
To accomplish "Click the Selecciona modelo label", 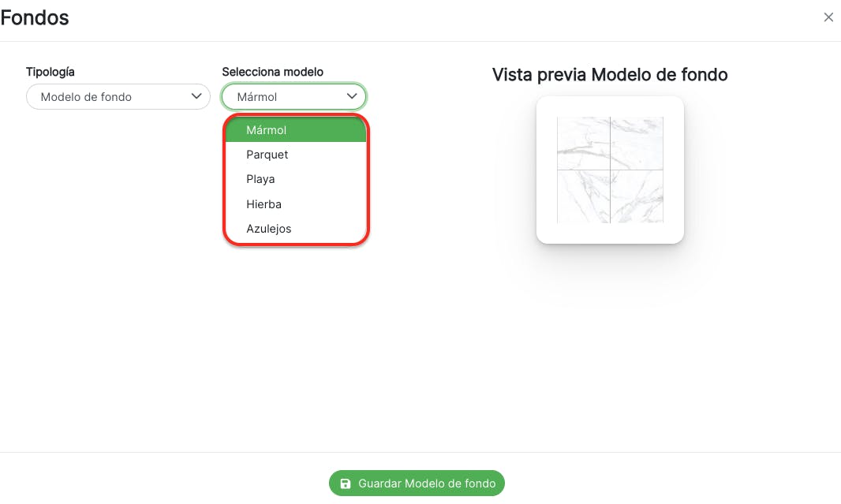I will (x=273, y=72).
